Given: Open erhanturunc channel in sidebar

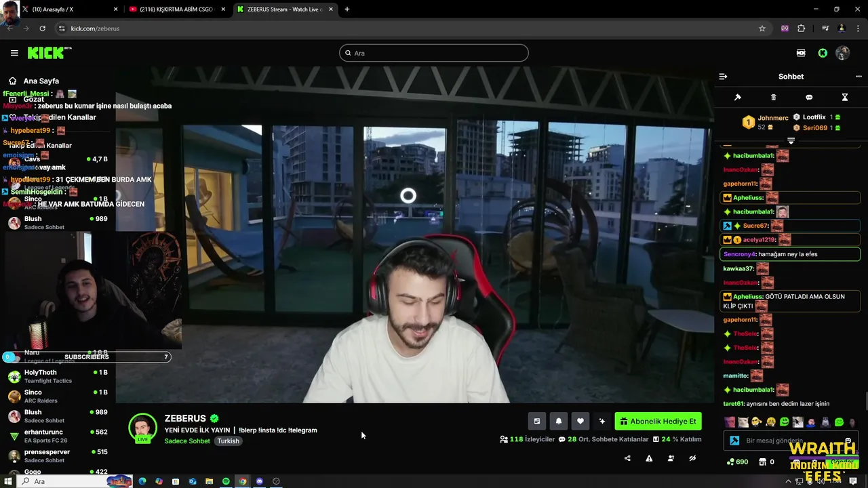Looking at the screenshot, I should 58,436.
